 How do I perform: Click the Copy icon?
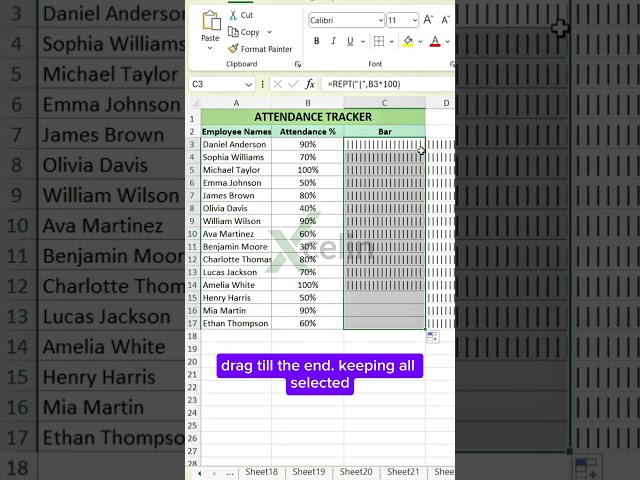pyautogui.click(x=233, y=32)
